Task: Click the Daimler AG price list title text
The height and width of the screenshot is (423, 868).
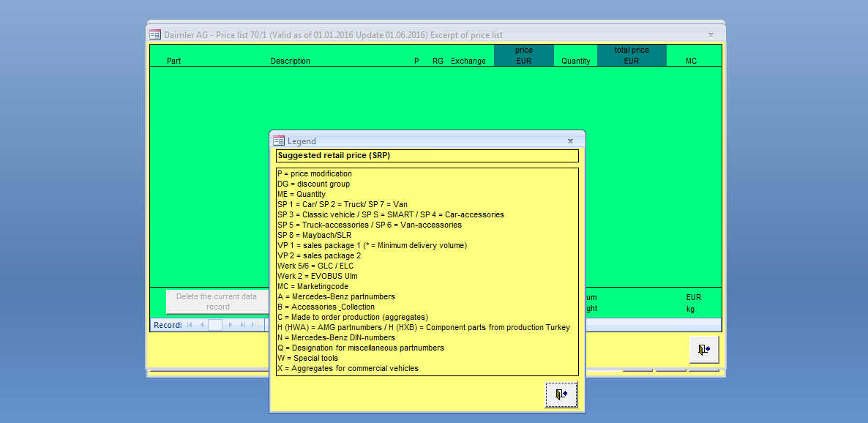Action: point(333,35)
